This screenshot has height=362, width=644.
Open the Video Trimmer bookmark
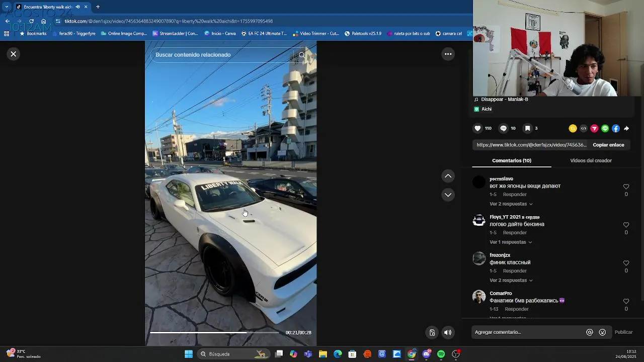pyautogui.click(x=315, y=34)
